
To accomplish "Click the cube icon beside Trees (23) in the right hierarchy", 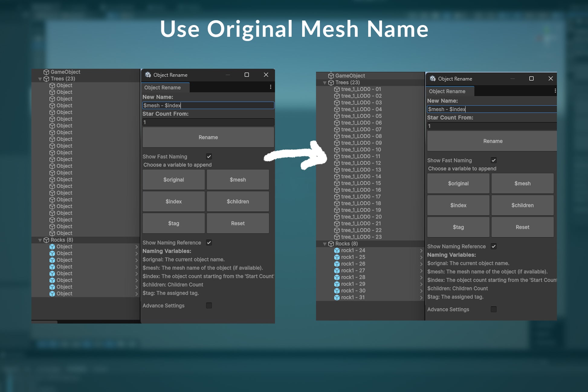I will point(331,83).
